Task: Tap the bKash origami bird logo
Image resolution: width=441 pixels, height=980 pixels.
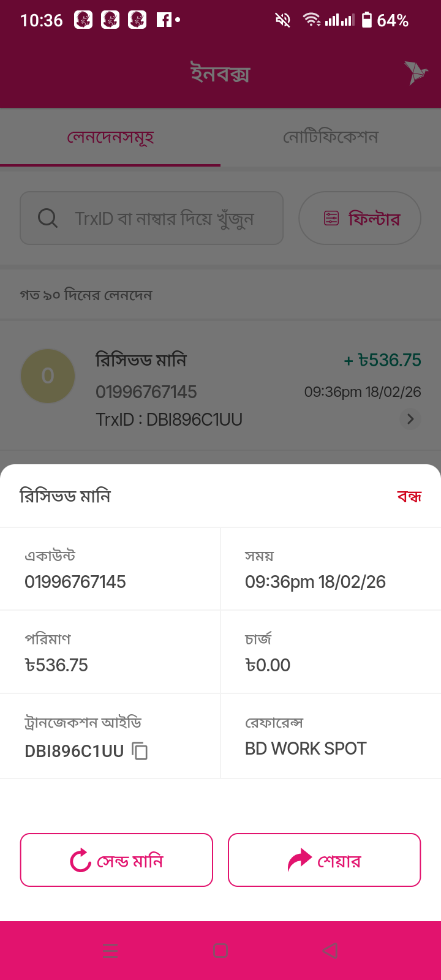Action: tap(415, 73)
